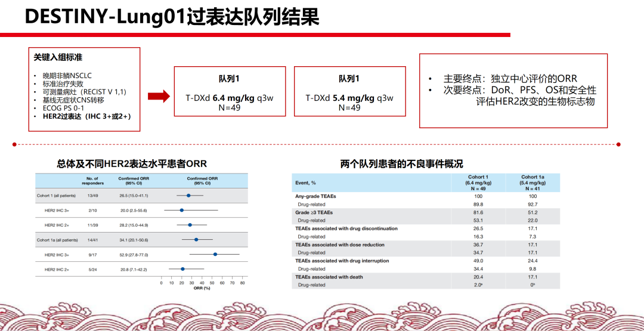The image size is (644, 331).
Task: Select the ORR value 28.2 (15.0-44.9)
Action: [x=133, y=225]
